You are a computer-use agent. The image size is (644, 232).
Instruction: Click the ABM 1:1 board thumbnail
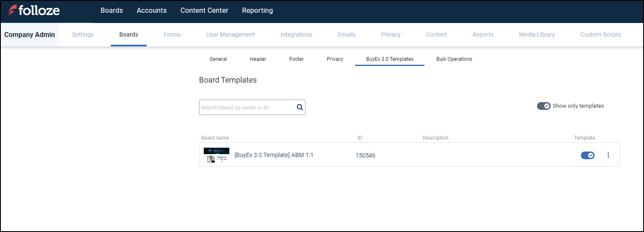click(216, 155)
